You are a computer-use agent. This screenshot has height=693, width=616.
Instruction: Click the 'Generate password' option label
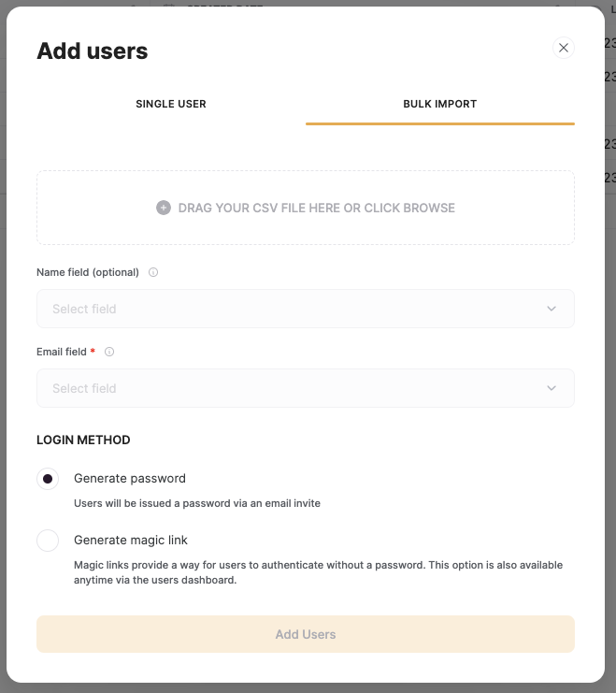pyautogui.click(x=130, y=479)
